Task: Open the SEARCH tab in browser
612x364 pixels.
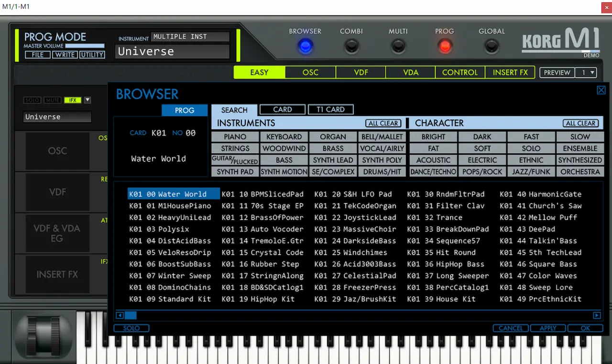Action: 234,110
